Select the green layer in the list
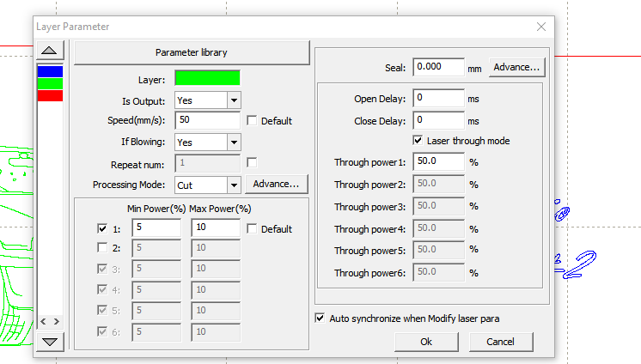 pyautogui.click(x=50, y=84)
